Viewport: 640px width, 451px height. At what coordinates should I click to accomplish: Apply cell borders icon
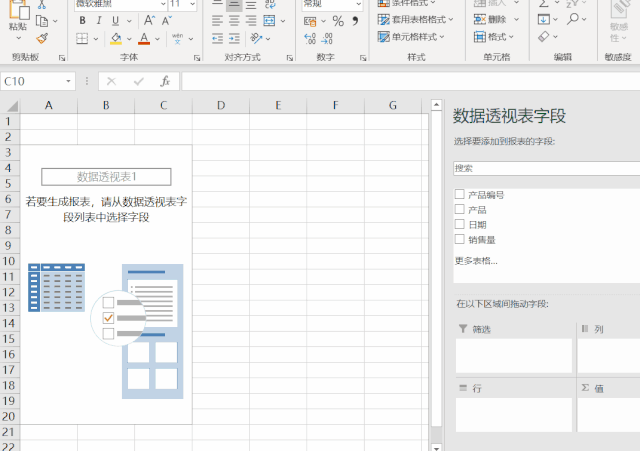point(82,39)
